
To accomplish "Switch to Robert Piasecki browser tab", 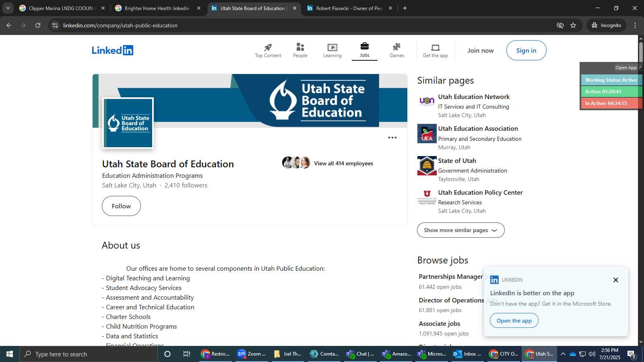I will (x=349, y=8).
